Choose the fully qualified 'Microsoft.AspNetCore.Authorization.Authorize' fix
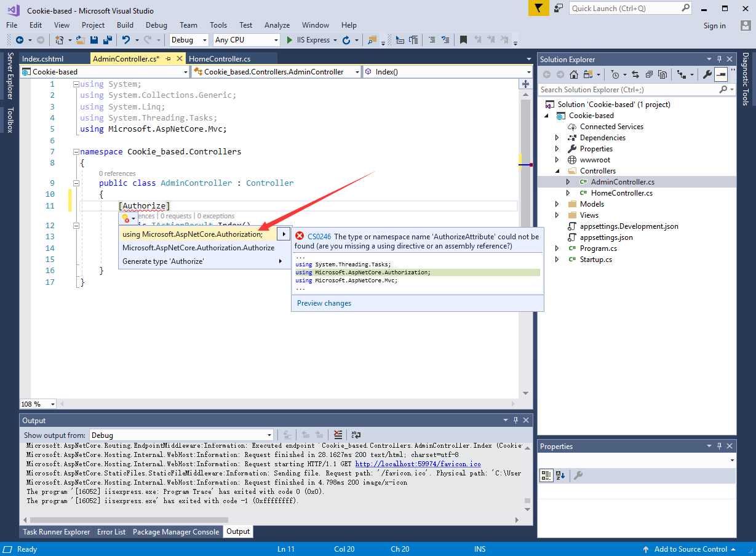The width and height of the screenshot is (756, 556). pos(198,248)
